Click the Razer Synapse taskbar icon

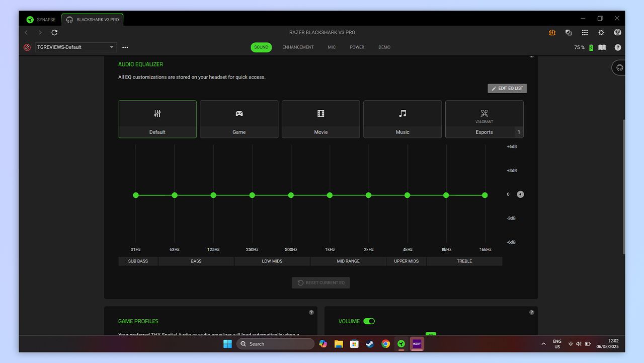point(401,344)
